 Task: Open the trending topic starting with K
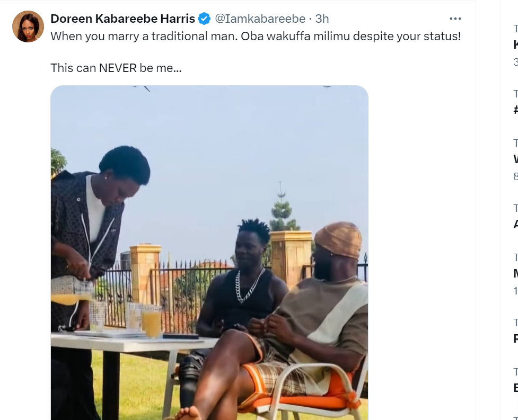click(515, 45)
